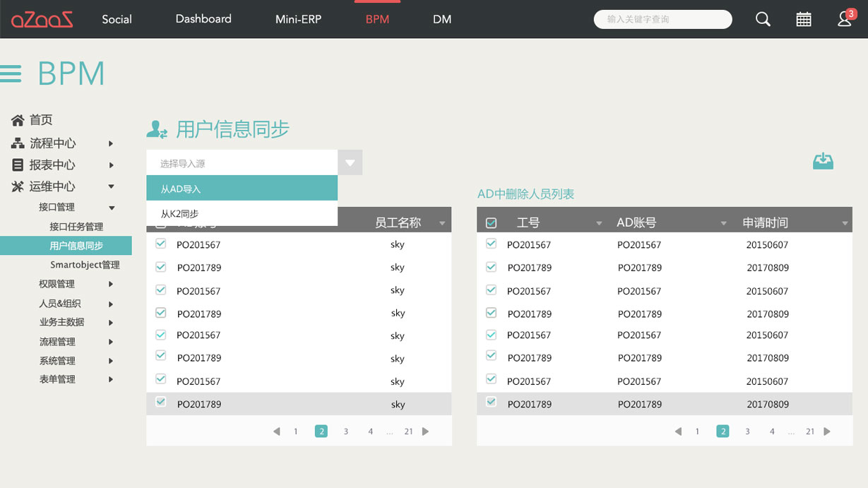This screenshot has width=868, height=488.
Task: Open 表单管理 in sidebar
Action: 57,379
